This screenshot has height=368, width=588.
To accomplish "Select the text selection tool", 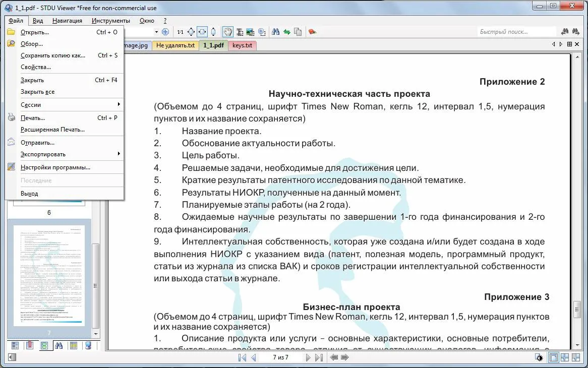I will 239,32.
